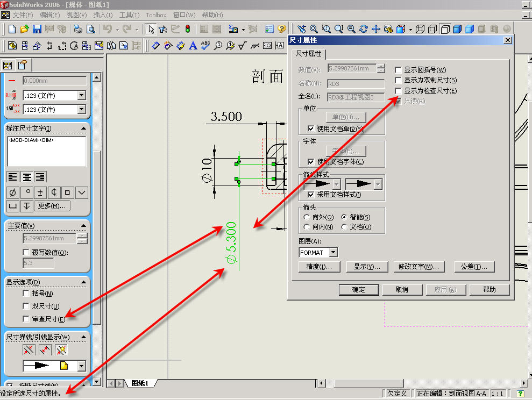This screenshot has height=400, width=532.
Task: Open the 精度 settings button
Action: click(x=319, y=267)
